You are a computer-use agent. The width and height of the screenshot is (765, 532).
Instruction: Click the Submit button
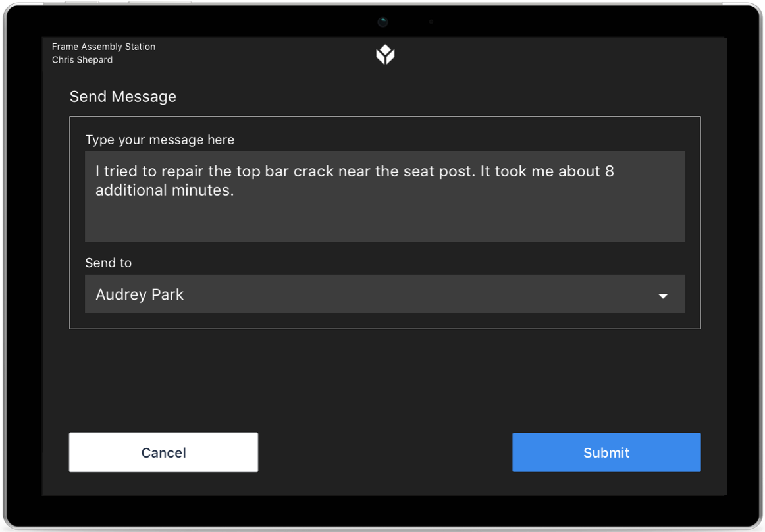tap(606, 452)
